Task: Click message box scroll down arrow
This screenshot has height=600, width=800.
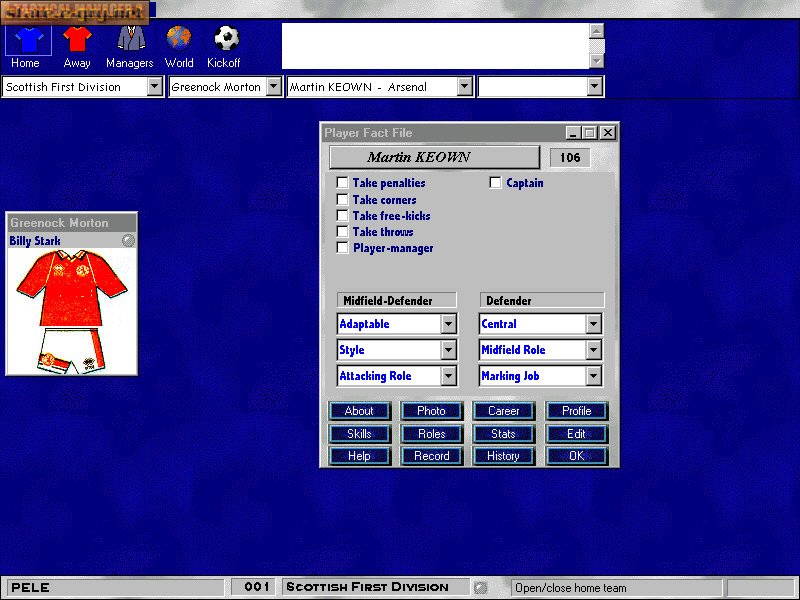Action: coord(597,61)
